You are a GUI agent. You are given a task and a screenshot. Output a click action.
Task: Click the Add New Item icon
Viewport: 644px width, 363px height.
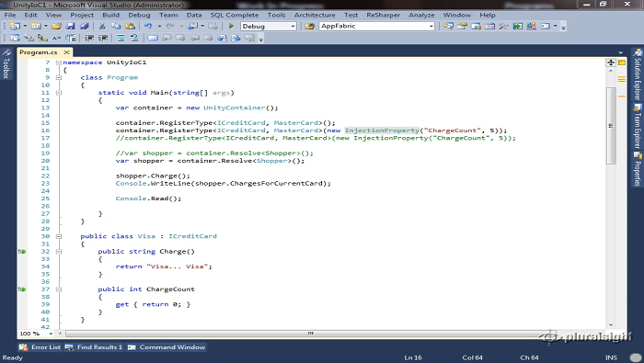tap(36, 27)
